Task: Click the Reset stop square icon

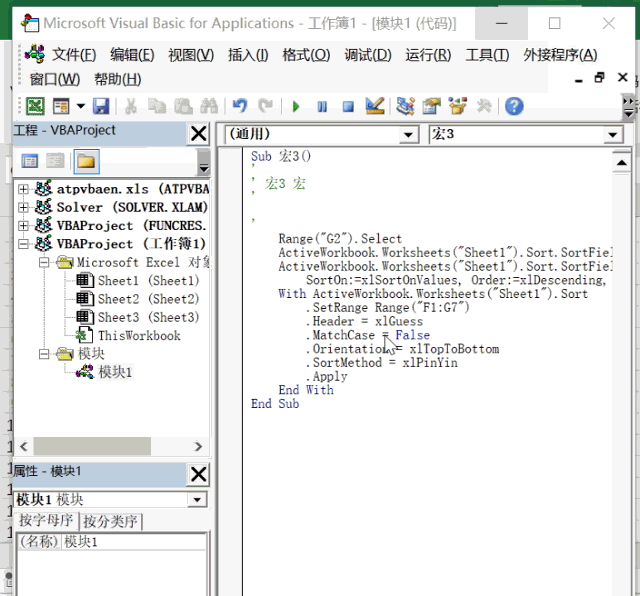Action: tap(348, 107)
